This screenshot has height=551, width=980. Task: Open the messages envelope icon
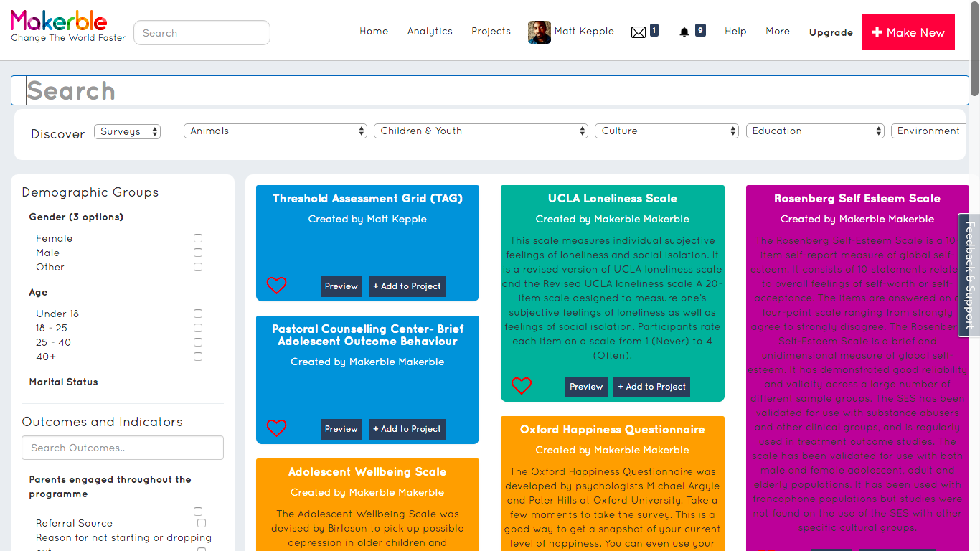tap(639, 32)
